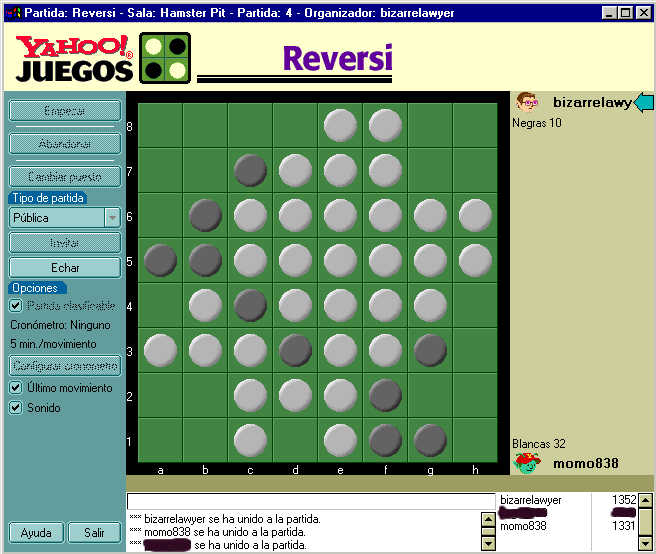The height and width of the screenshot is (554, 656).
Task: Select the black disc at g3
Action: 430,350
